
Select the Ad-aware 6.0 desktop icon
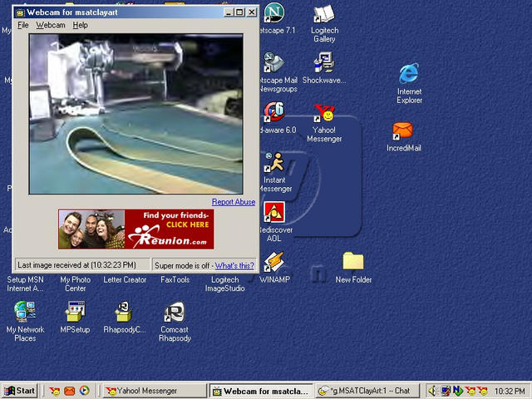point(274,112)
